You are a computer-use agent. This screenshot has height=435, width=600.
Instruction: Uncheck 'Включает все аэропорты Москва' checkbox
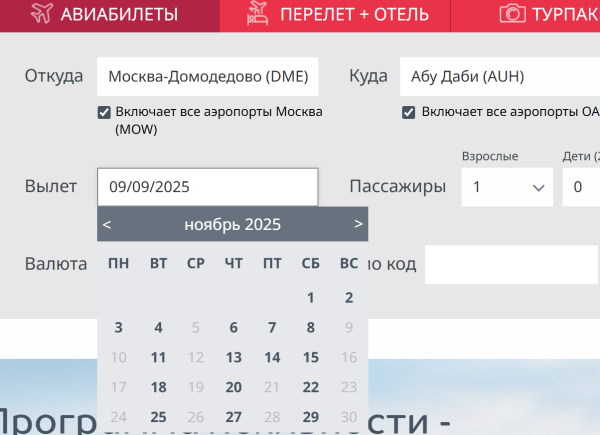click(x=104, y=113)
